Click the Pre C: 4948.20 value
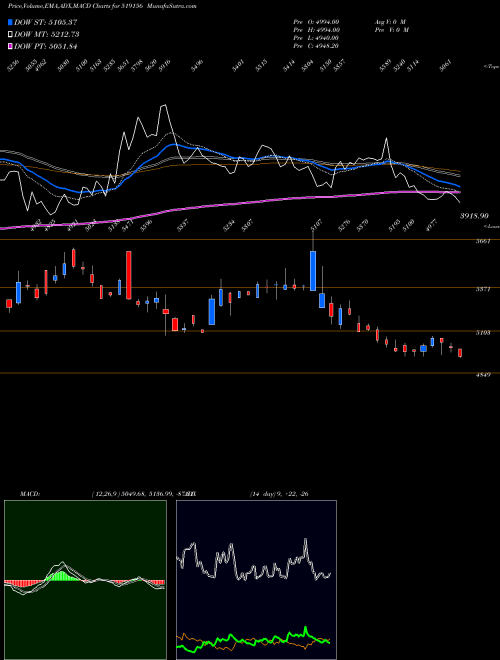This screenshot has width=500, height=660. [316, 46]
